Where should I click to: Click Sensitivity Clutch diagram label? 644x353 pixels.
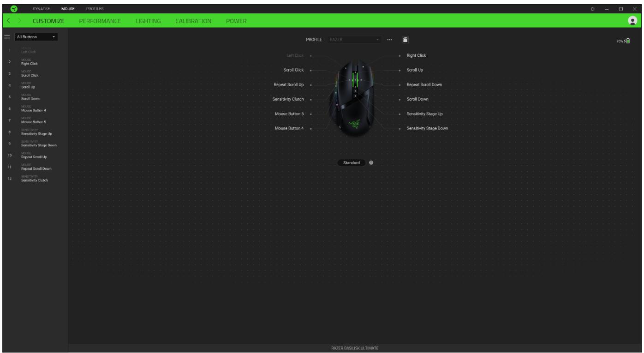288,99
